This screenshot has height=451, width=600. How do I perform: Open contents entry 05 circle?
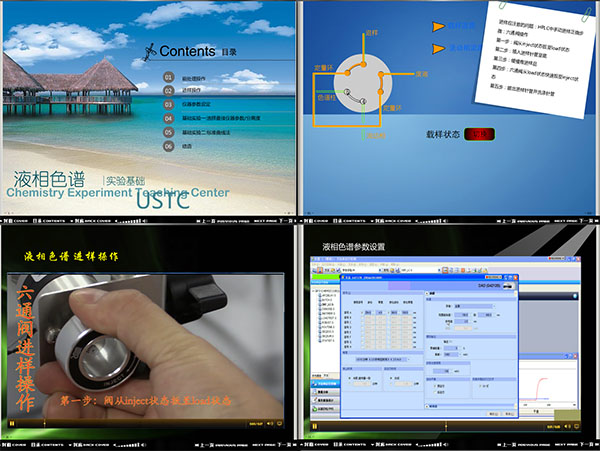[x=168, y=131]
